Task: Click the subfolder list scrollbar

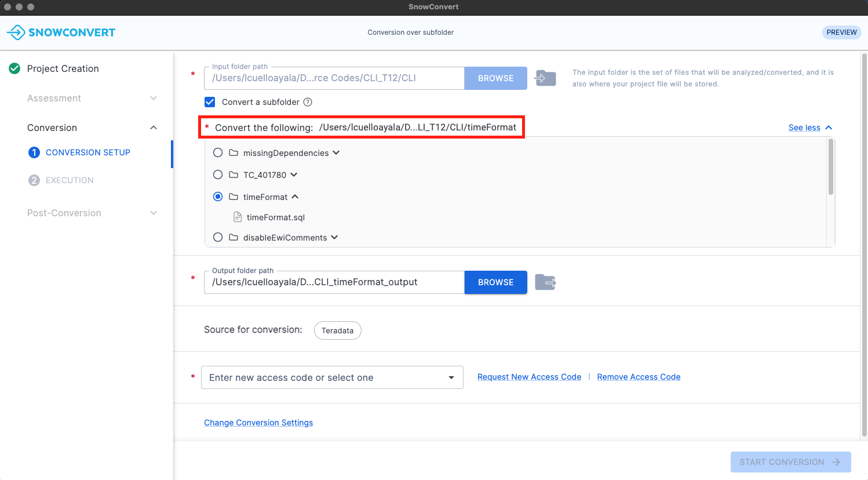Action: [x=831, y=168]
